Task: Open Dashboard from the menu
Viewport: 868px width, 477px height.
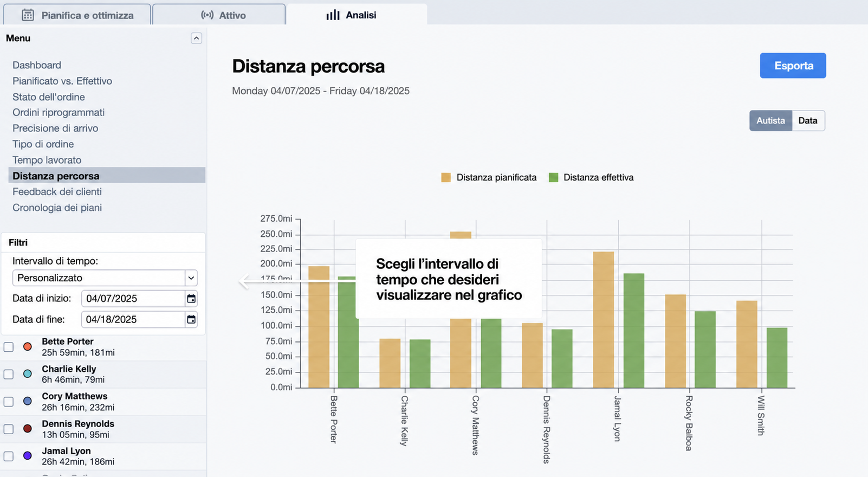Action: [x=37, y=65]
